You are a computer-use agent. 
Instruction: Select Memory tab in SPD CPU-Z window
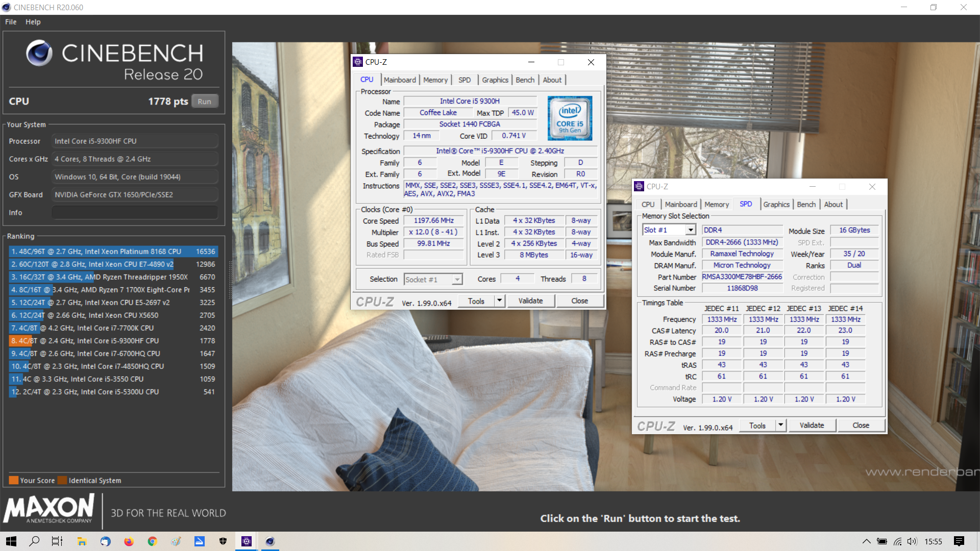click(717, 204)
